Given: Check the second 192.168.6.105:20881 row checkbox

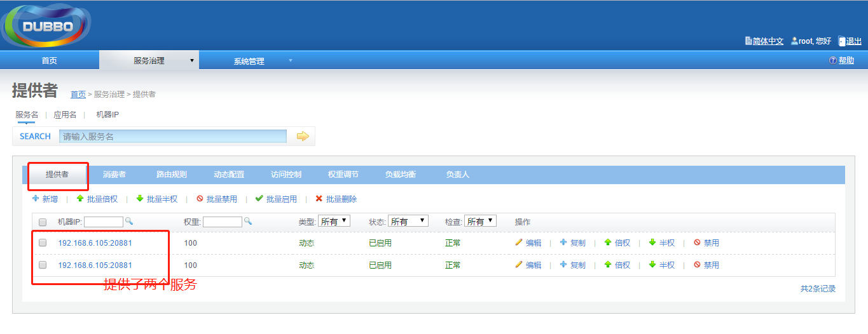Looking at the screenshot, I should (x=43, y=265).
